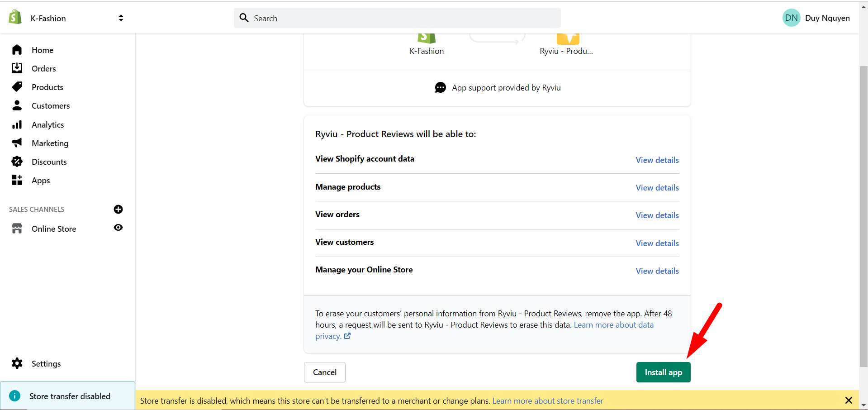
Task: Click the chat bubble support icon
Action: pyautogui.click(x=440, y=88)
